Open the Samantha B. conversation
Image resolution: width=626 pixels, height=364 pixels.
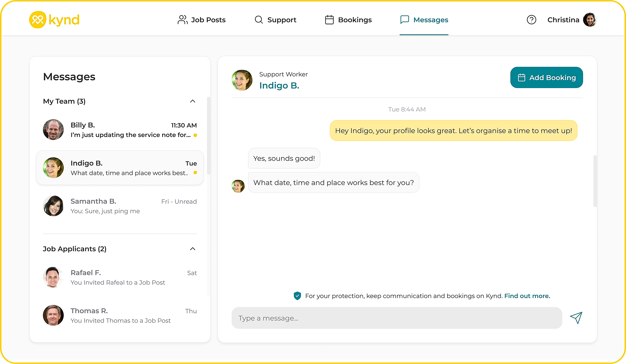120,206
